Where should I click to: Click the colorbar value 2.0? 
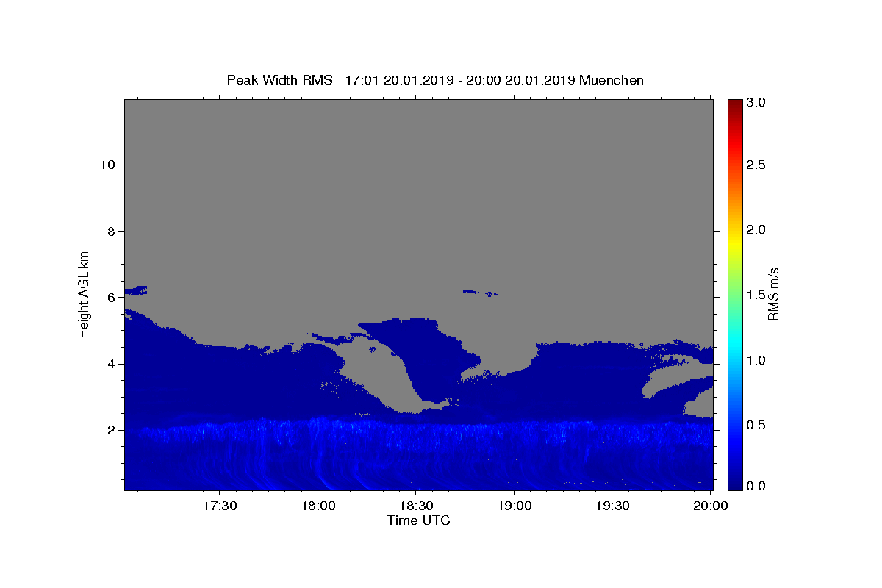pos(756,229)
